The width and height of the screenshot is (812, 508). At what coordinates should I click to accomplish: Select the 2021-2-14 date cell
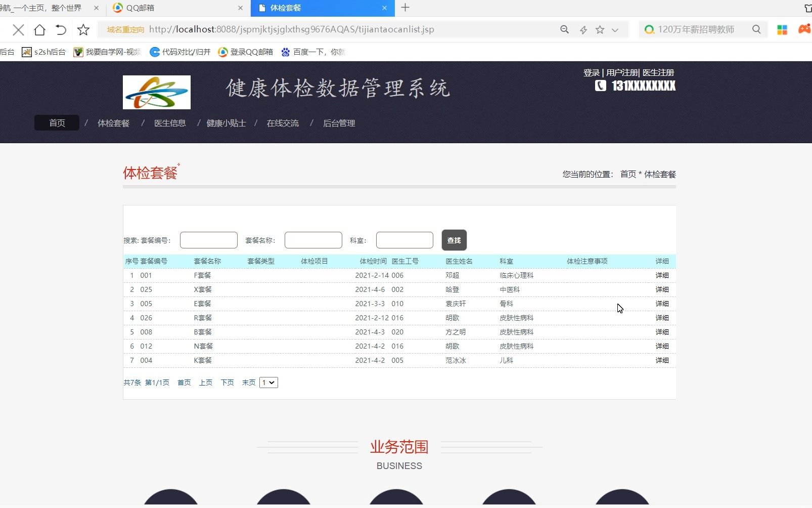372,275
